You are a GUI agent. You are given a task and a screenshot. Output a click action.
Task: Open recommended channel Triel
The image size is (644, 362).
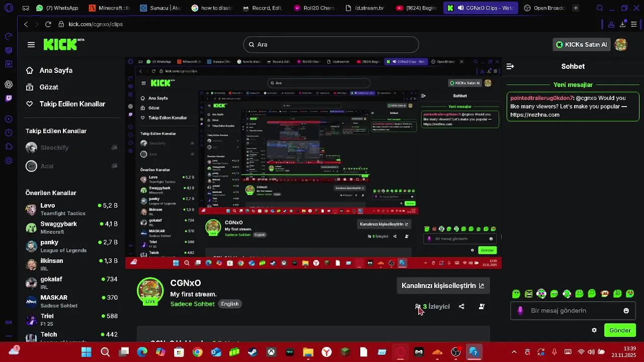tap(71, 320)
